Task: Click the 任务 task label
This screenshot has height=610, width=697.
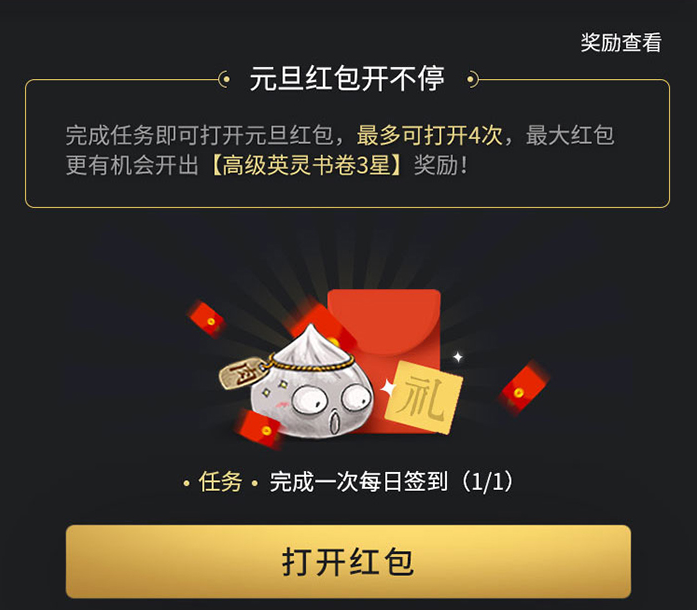Action: (x=220, y=482)
